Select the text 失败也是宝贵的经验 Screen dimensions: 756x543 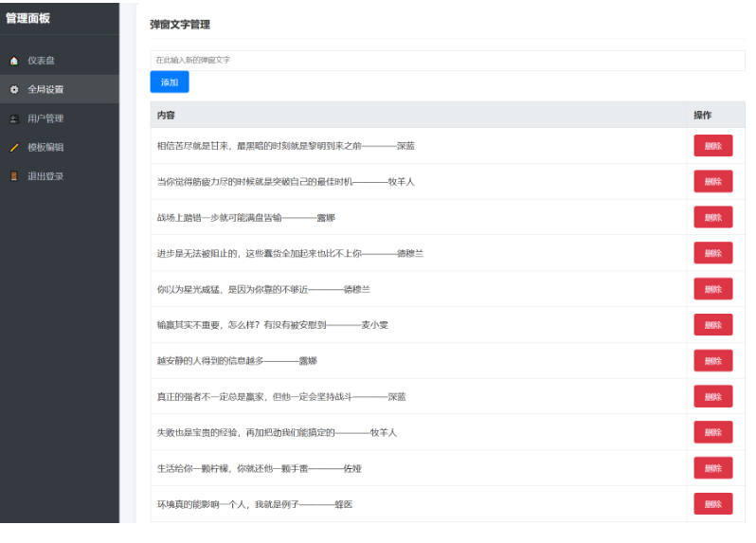coord(197,432)
